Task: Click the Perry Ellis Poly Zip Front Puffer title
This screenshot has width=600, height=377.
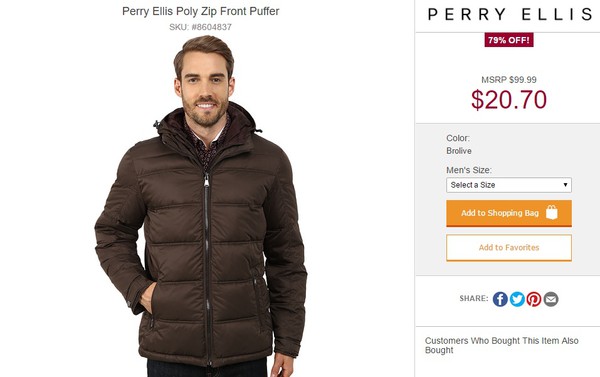Action: point(201,11)
